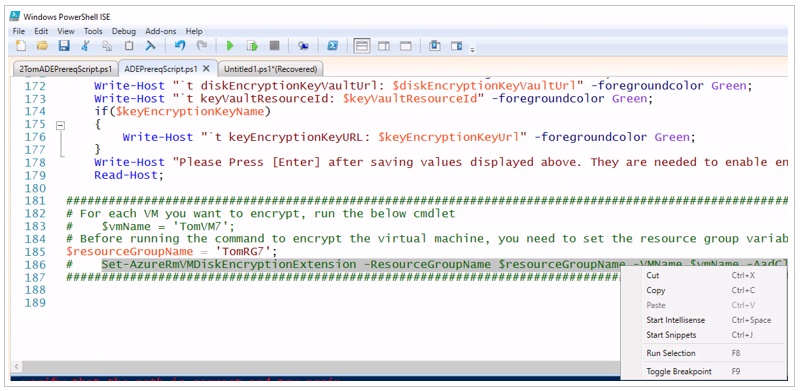Open the Edit menu
Viewport: 800px width, 391px height.
[41, 31]
